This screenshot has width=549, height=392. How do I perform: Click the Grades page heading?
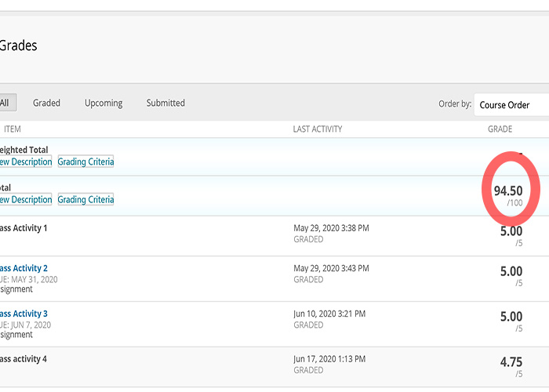18,45
